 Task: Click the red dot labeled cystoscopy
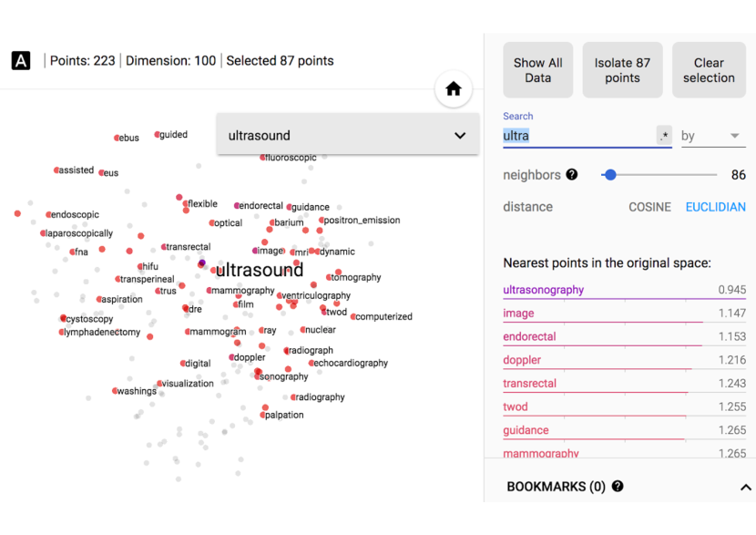64,318
